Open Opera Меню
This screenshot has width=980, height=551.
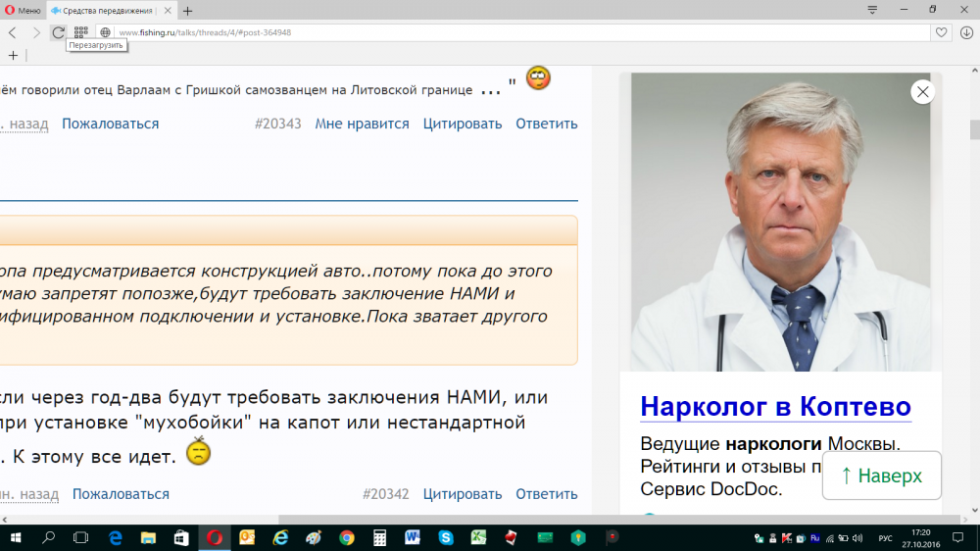coord(23,11)
